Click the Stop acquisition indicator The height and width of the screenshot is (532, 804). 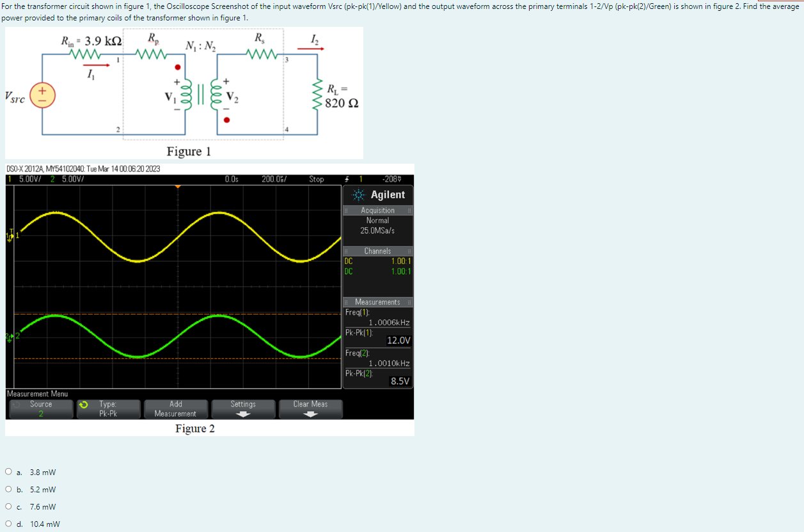click(317, 179)
